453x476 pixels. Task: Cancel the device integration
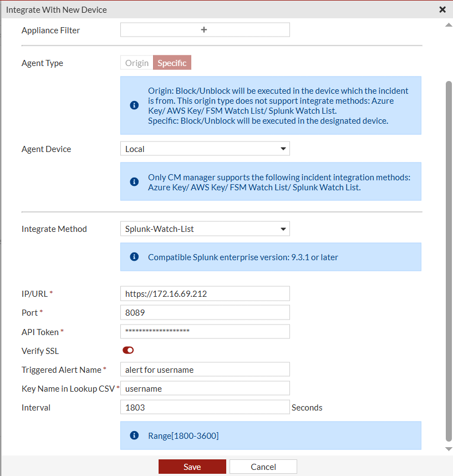(x=263, y=466)
